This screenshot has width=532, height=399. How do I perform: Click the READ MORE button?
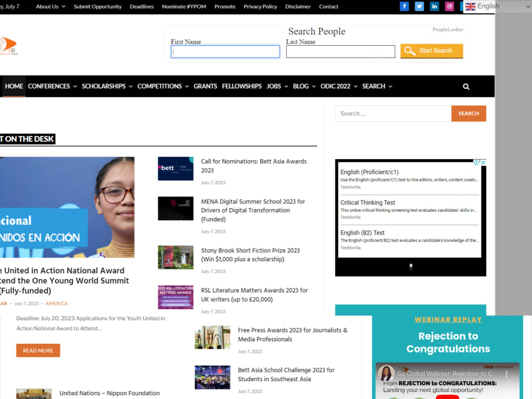point(38,350)
